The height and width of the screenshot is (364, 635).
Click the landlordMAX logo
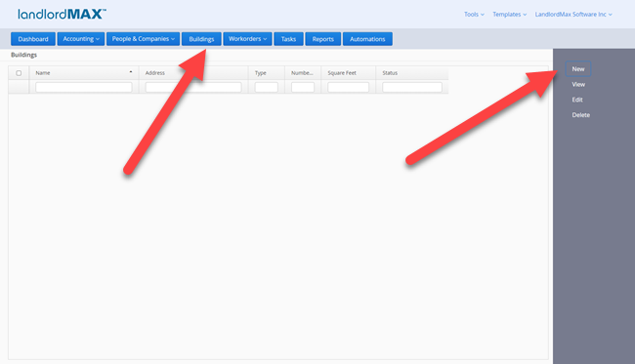[62, 15]
